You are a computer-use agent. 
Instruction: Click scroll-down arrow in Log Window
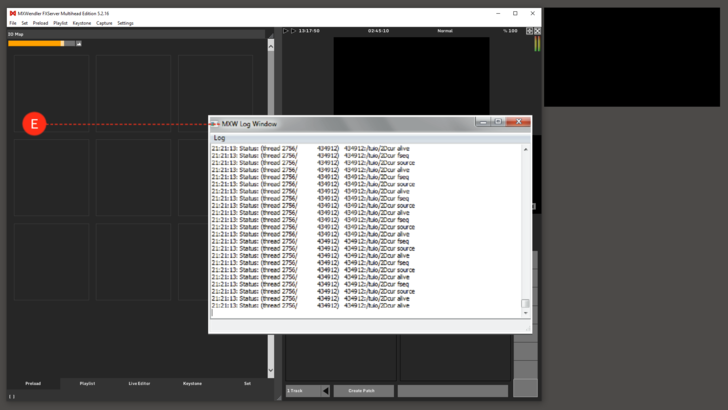coord(526,313)
